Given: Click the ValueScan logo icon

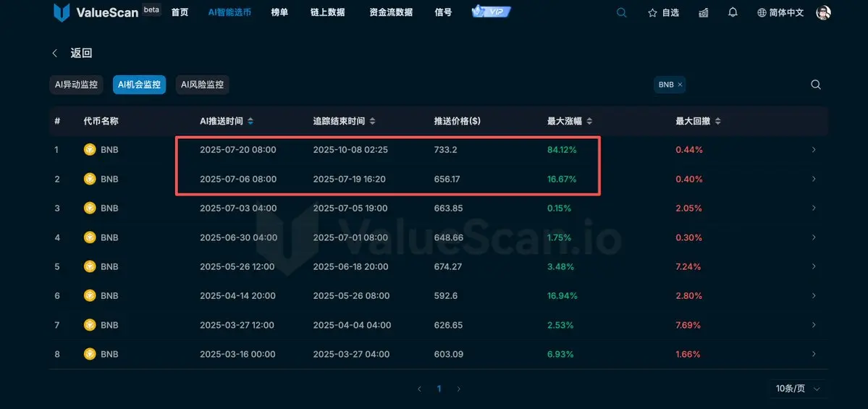Looking at the screenshot, I should point(62,12).
